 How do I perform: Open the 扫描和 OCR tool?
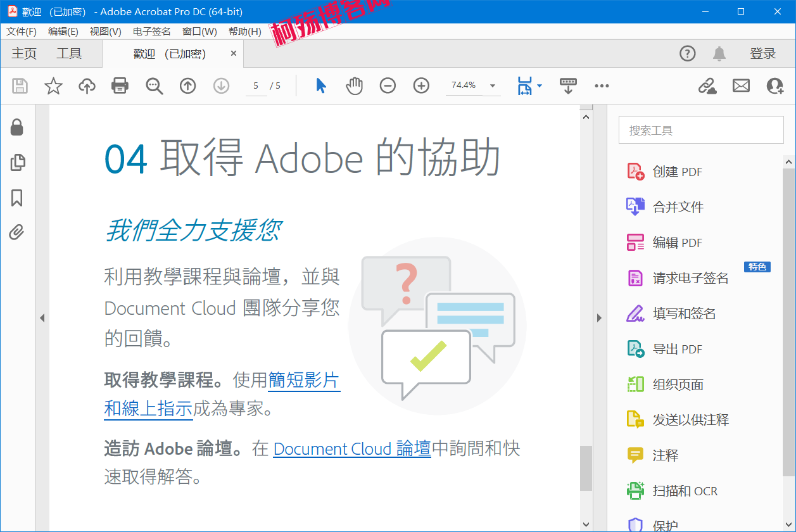click(x=673, y=491)
